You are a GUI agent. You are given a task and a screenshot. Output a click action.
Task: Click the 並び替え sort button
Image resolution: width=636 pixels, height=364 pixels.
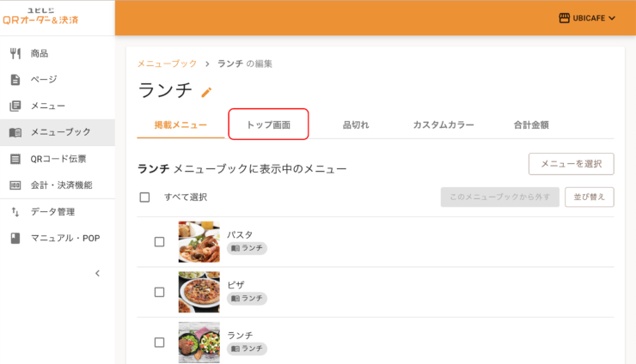coord(590,197)
